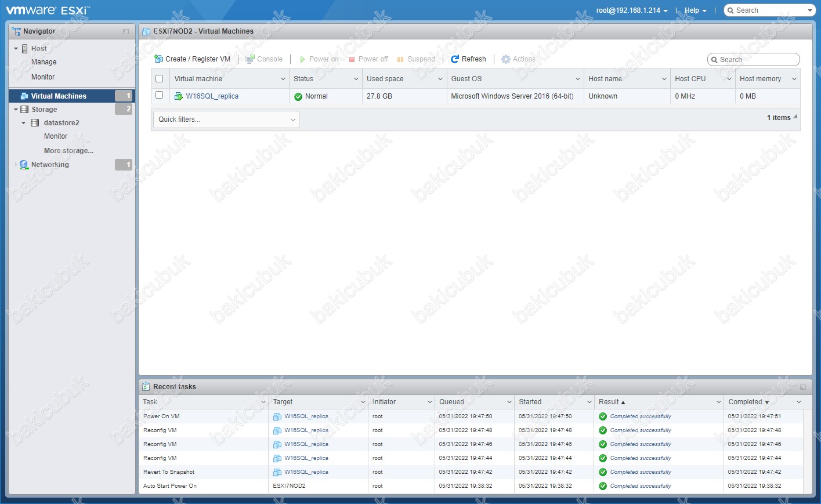Click the Create / Register VM button

point(192,59)
